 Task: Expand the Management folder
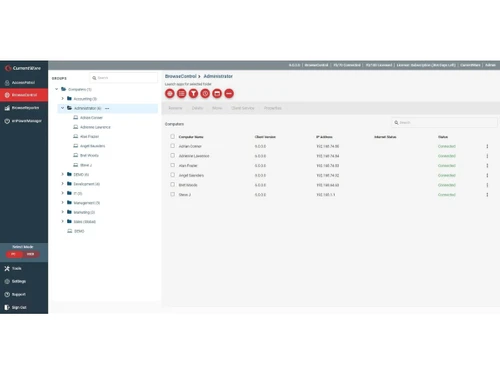click(x=63, y=203)
